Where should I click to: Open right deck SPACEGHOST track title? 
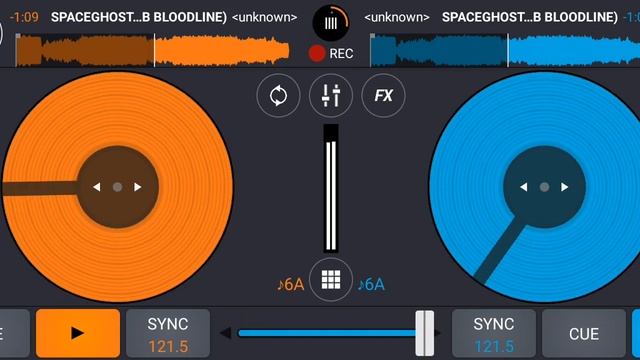pyautogui.click(x=530, y=17)
